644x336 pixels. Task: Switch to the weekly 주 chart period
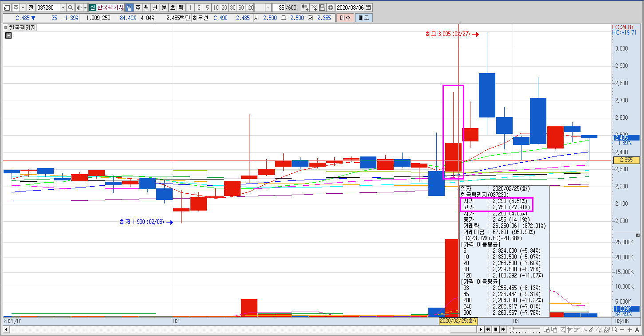138,8
